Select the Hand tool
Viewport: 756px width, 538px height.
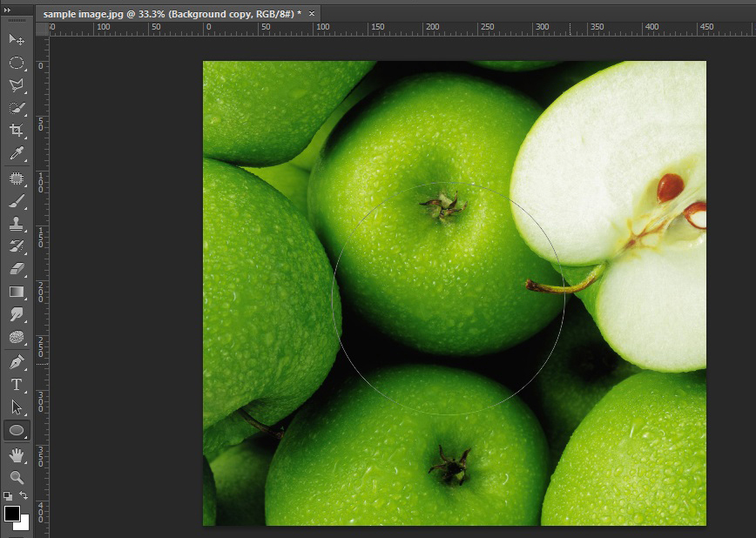click(x=17, y=455)
